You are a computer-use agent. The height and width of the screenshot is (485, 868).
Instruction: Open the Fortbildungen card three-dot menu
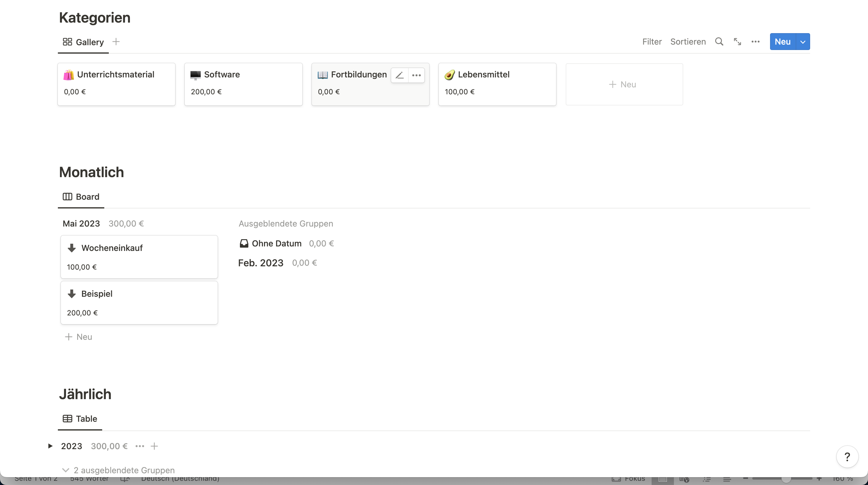click(416, 75)
